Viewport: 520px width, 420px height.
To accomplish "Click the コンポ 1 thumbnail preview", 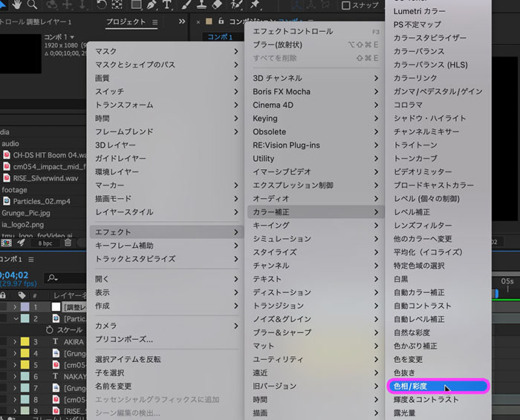I will point(21,53).
